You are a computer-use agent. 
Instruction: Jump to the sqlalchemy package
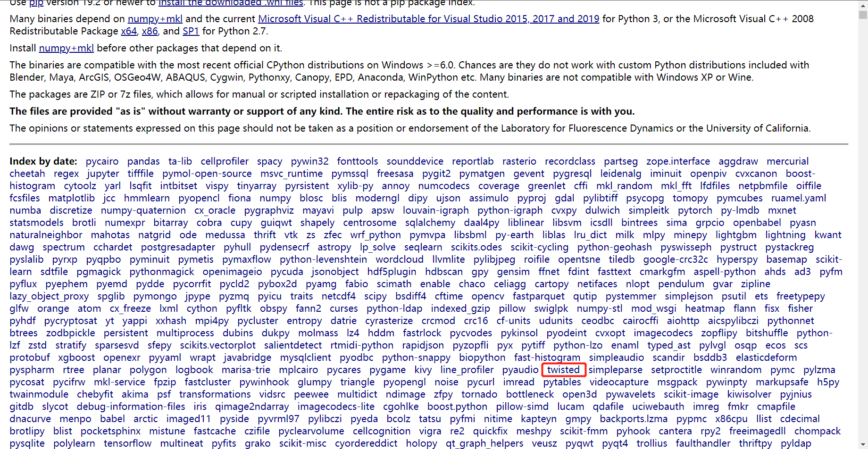click(x=430, y=223)
